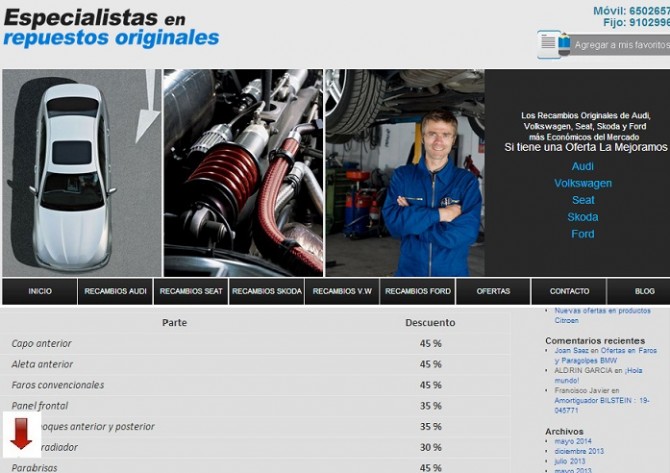This screenshot has height=473, width=670.
Task: Follow the Volkswagen link in banner
Action: (x=583, y=183)
